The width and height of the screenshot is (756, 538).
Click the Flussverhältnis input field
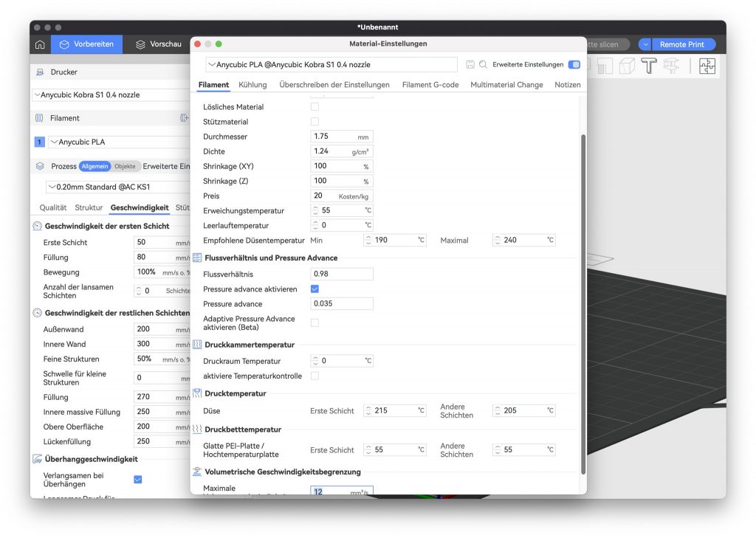pos(342,275)
